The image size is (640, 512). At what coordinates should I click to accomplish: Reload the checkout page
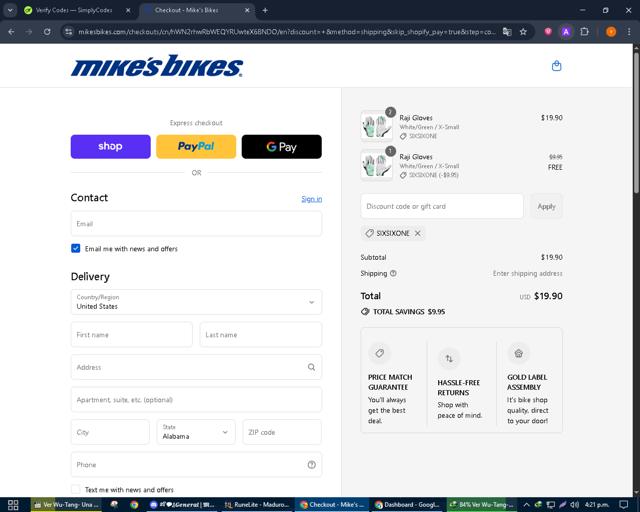pos(47,31)
